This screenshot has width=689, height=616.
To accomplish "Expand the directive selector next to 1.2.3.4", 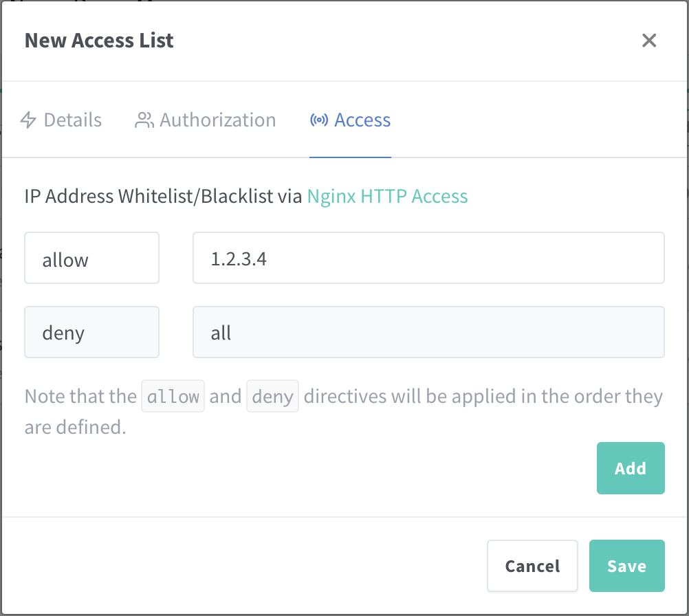I will [x=91, y=258].
